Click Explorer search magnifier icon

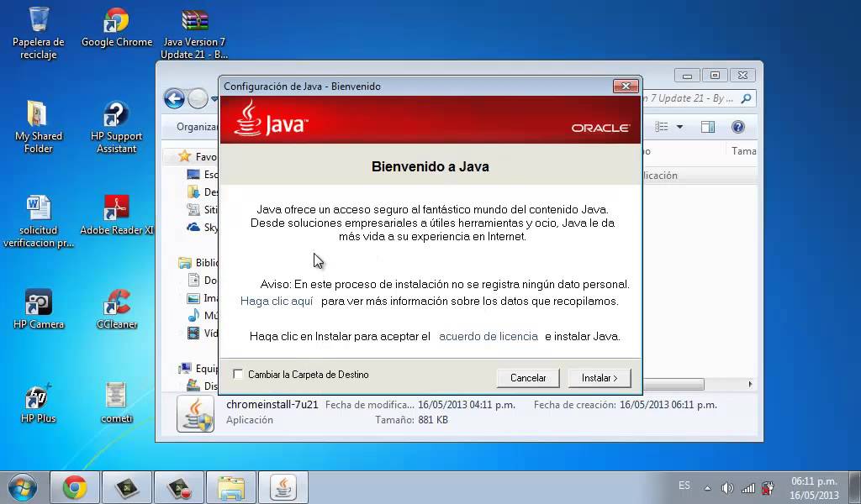pos(746,99)
